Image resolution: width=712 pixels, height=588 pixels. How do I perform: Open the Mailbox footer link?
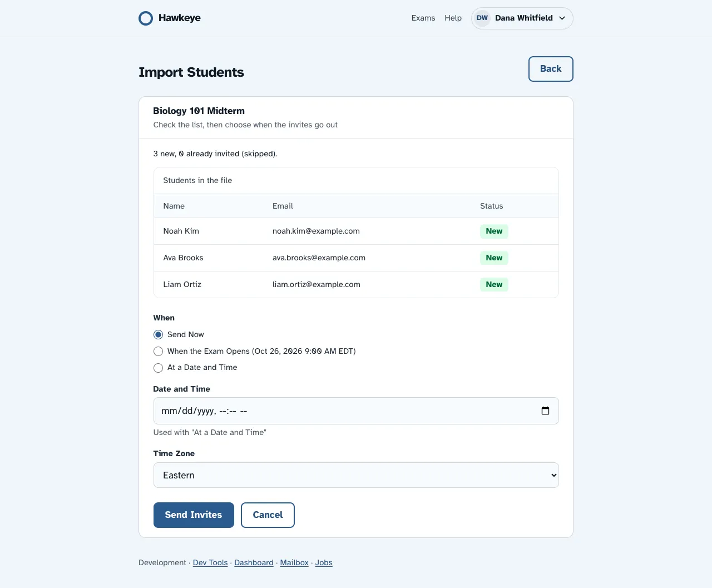coord(294,562)
